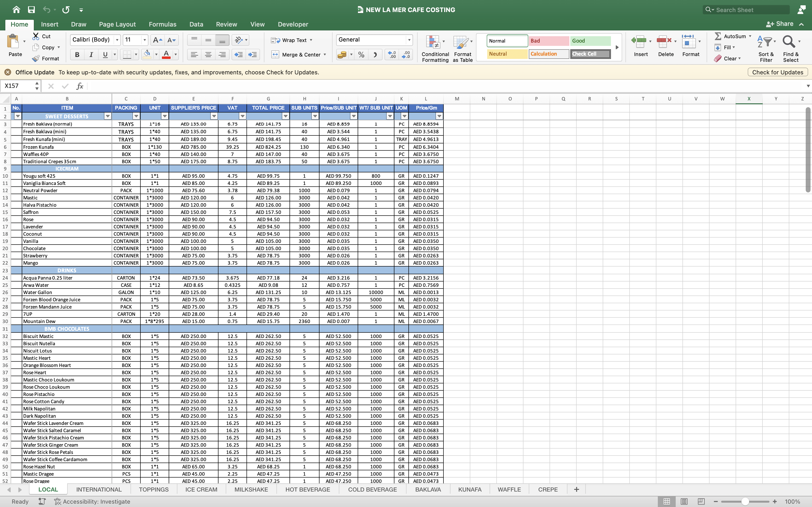This screenshot has height=507, width=812.
Task: Click Increase Font Size icon
Action: (x=157, y=40)
